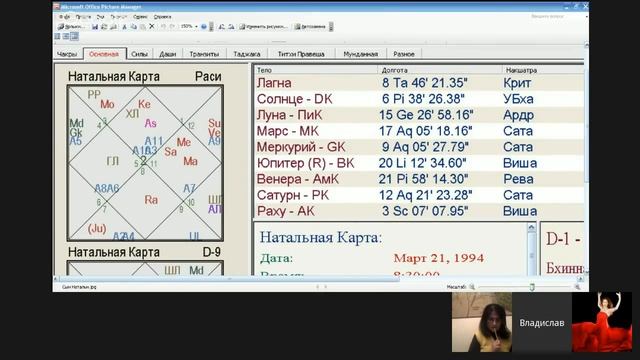
Task: Click the Rotate Right icon
Action: coord(231,27)
